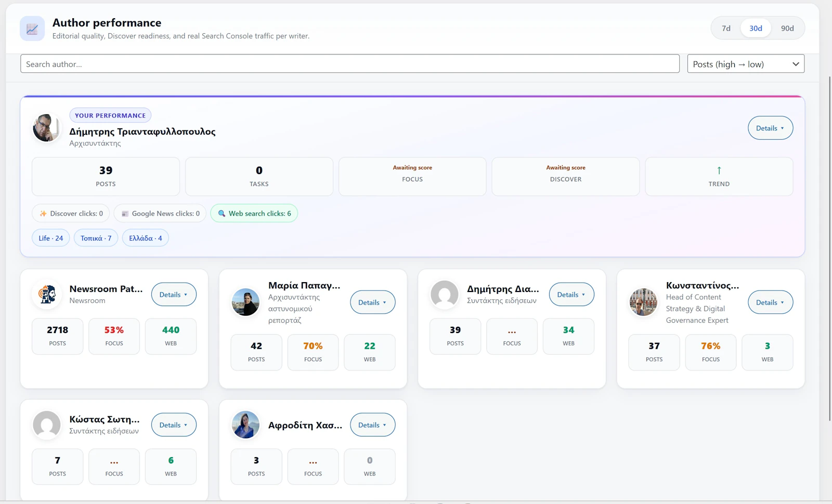Click Αφροδίτη Χασ... profile photo

[245, 425]
